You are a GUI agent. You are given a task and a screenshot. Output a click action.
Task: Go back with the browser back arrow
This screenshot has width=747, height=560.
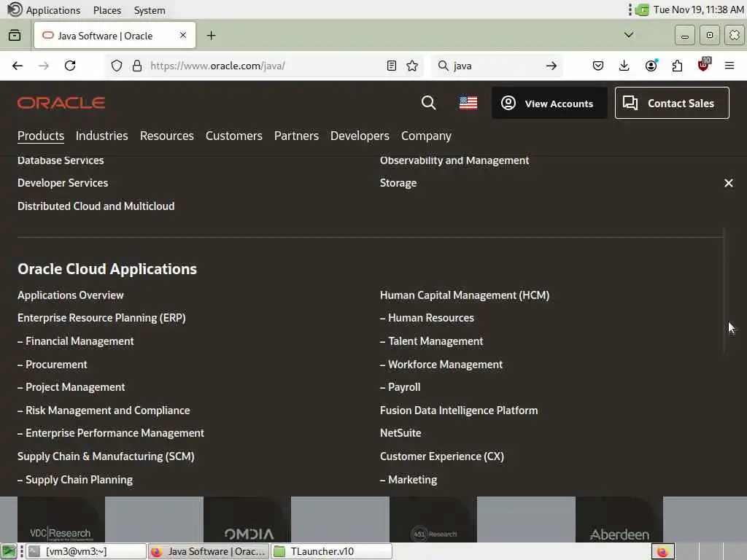[x=18, y=66]
